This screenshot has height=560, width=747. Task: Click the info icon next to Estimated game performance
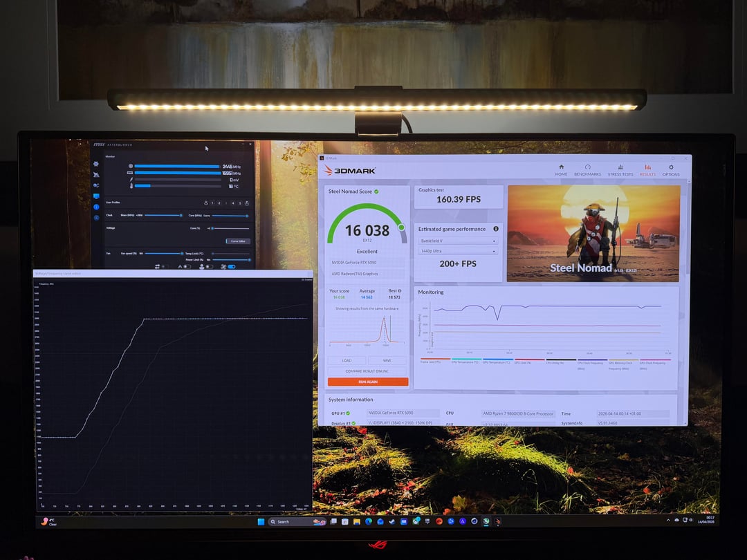[x=496, y=229]
